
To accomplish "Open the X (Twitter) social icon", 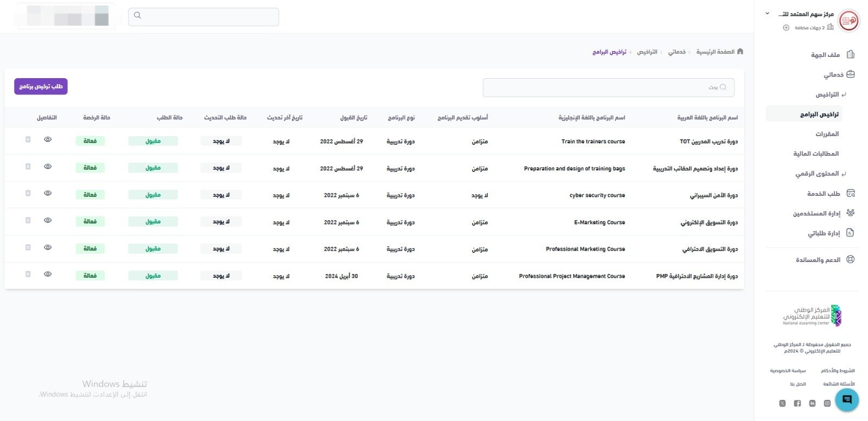I will click(x=782, y=403).
